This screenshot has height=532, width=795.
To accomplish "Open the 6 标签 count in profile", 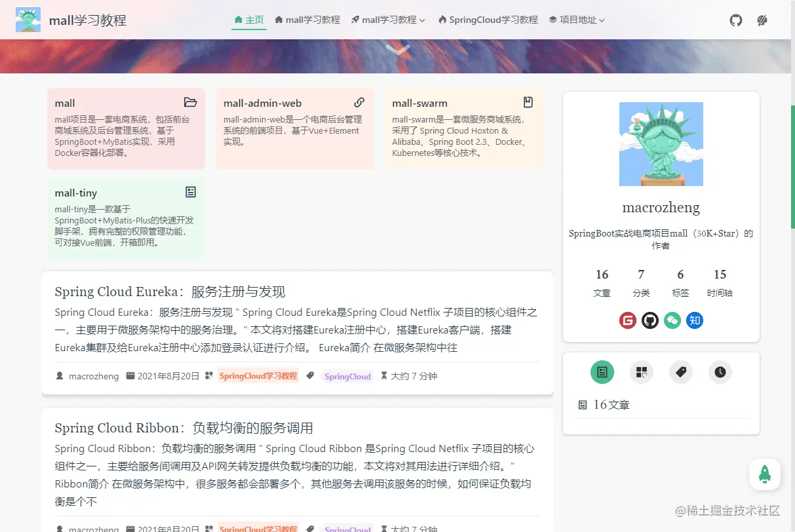I will coord(680,282).
